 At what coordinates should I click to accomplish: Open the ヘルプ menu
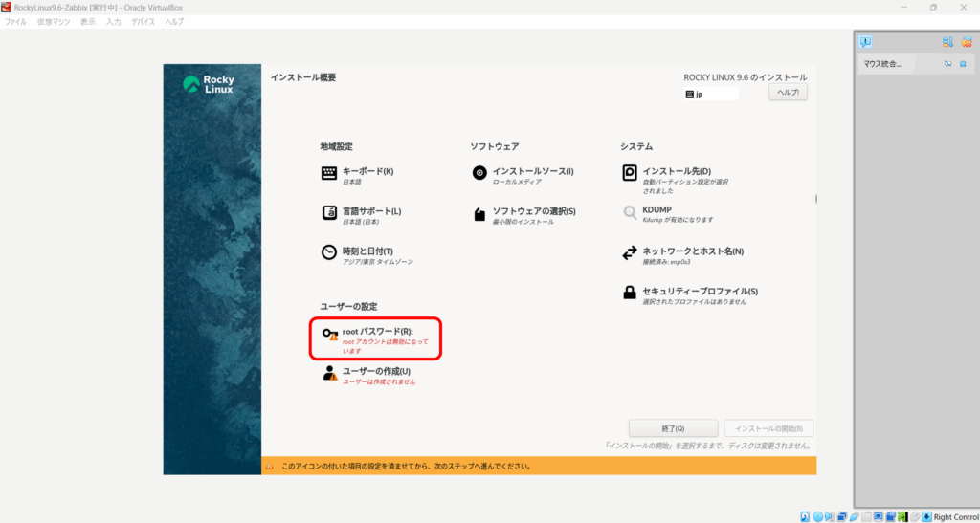tap(174, 22)
